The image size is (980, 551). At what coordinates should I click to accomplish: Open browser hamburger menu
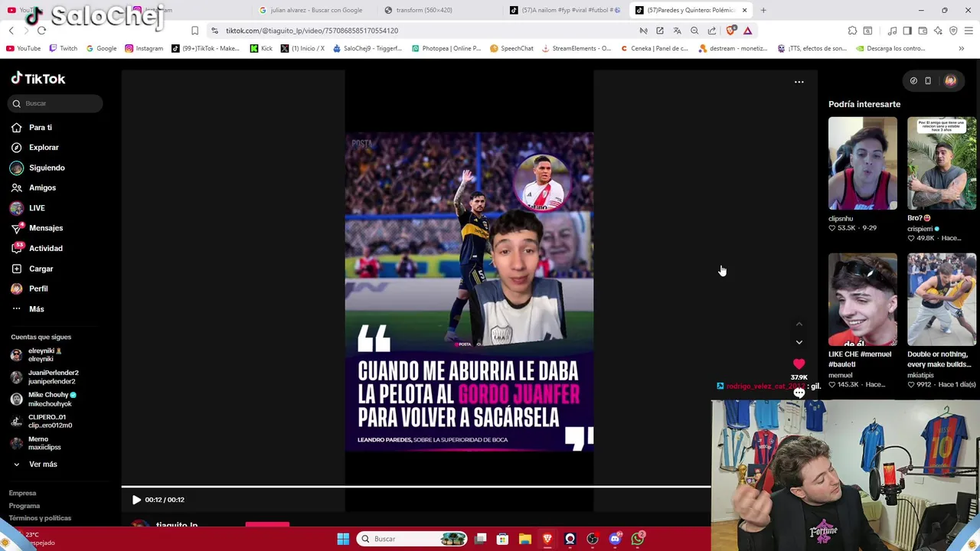pyautogui.click(x=969, y=31)
